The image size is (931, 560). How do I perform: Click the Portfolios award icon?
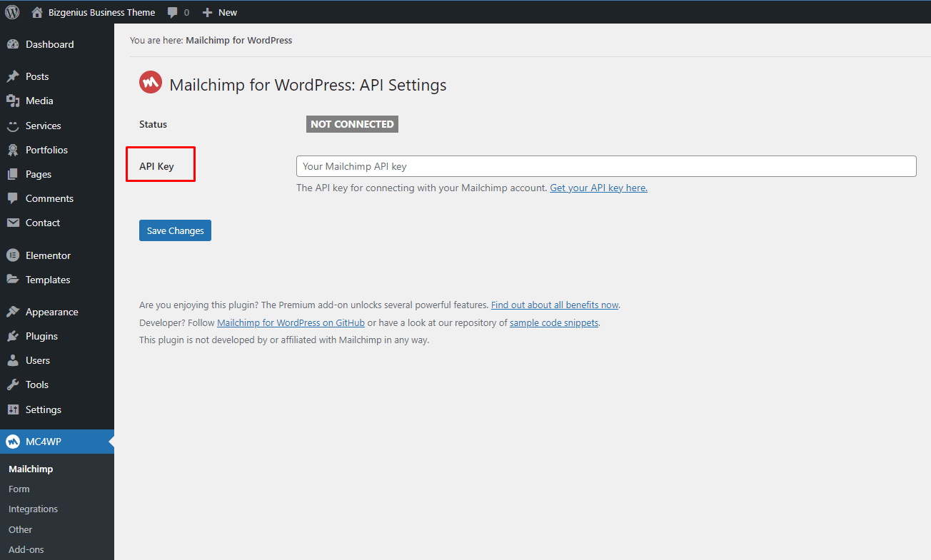point(13,150)
